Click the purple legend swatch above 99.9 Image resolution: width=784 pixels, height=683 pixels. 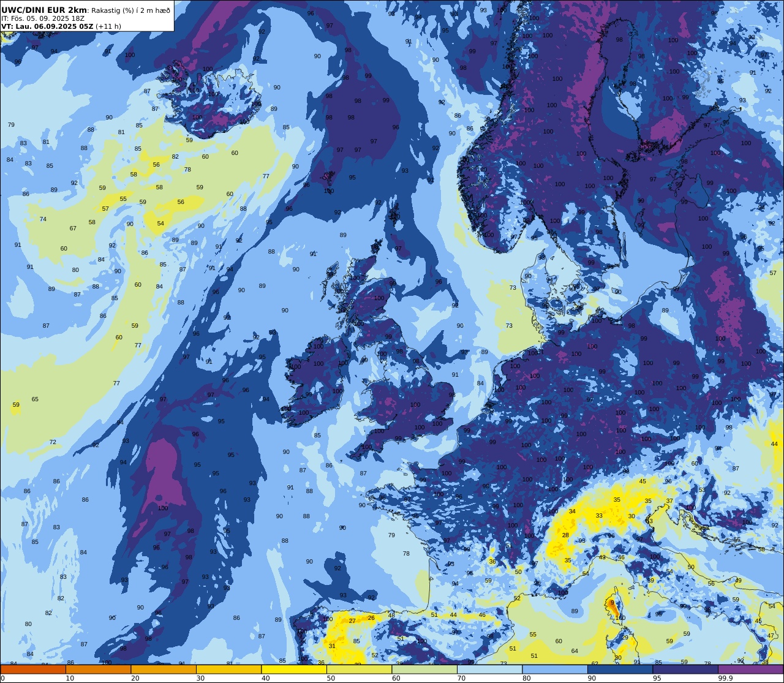tap(750, 670)
